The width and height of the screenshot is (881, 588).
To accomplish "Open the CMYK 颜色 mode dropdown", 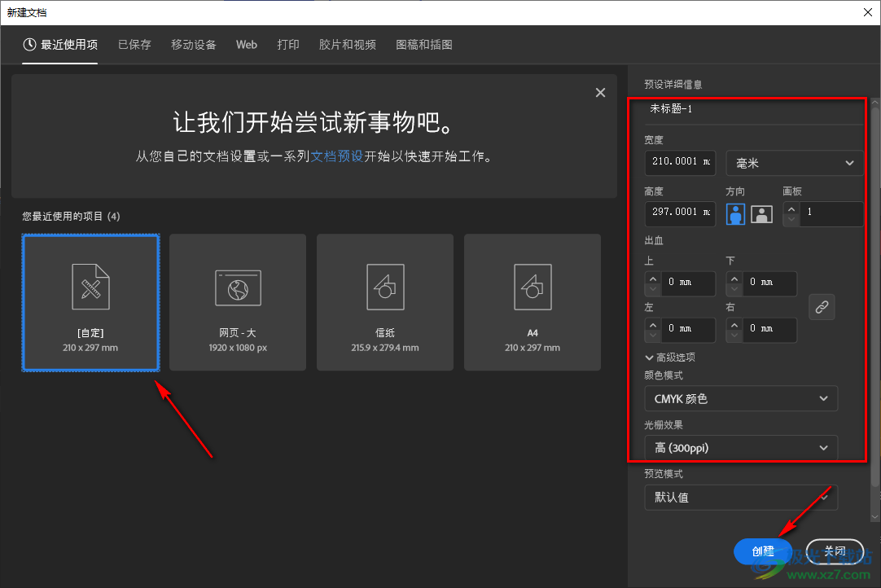I will [740, 398].
